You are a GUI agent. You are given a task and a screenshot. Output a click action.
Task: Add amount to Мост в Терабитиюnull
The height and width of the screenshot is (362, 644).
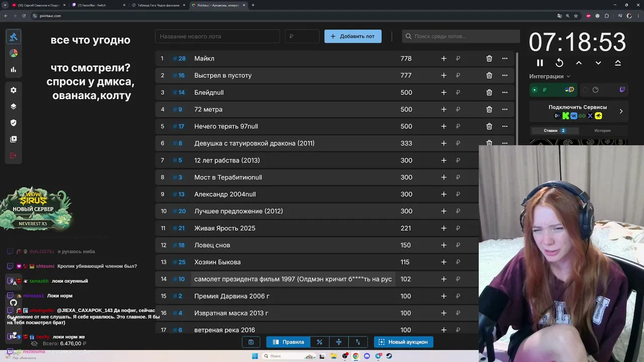tap(444, 177)
